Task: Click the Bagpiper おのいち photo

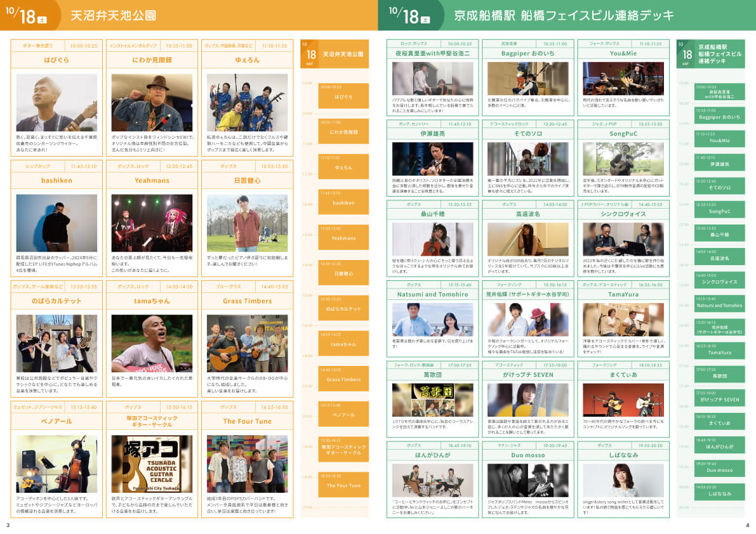Action: click(x=527, y=79)
